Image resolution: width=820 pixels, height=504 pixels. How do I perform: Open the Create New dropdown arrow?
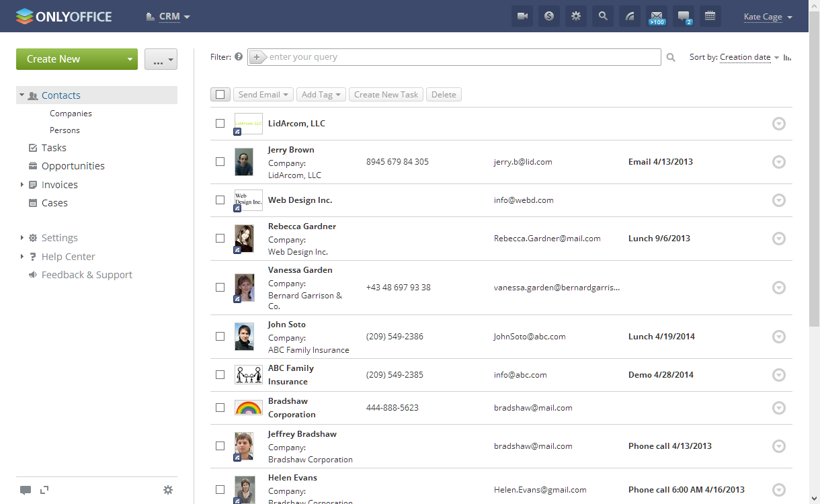(x=130, y=59)
